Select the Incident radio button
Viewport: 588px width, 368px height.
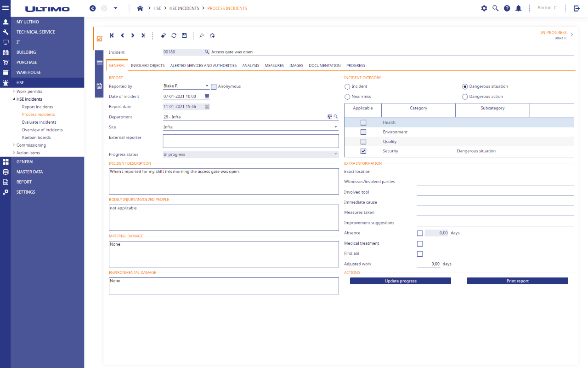click(347, 86)
